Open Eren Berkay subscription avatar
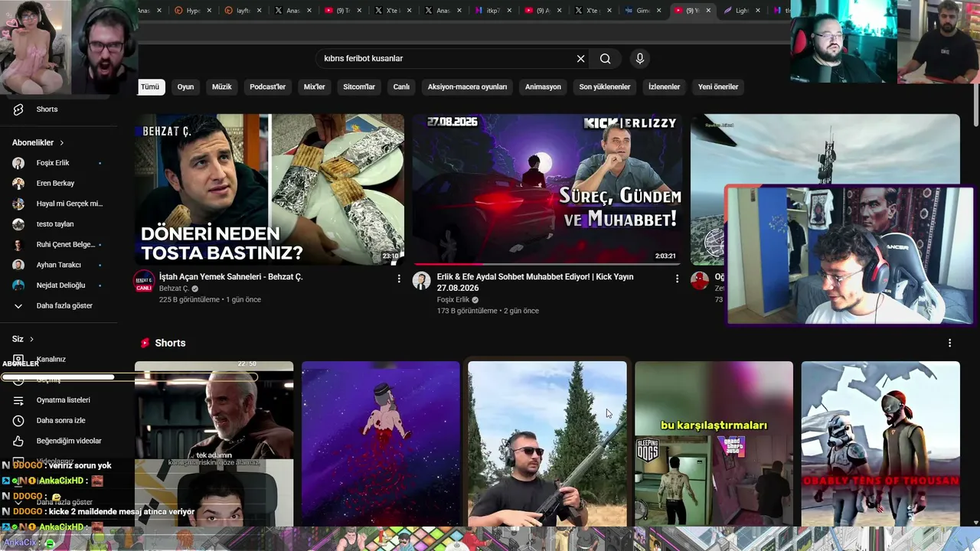This screenshot has height=551, width=980. [18, 184]
